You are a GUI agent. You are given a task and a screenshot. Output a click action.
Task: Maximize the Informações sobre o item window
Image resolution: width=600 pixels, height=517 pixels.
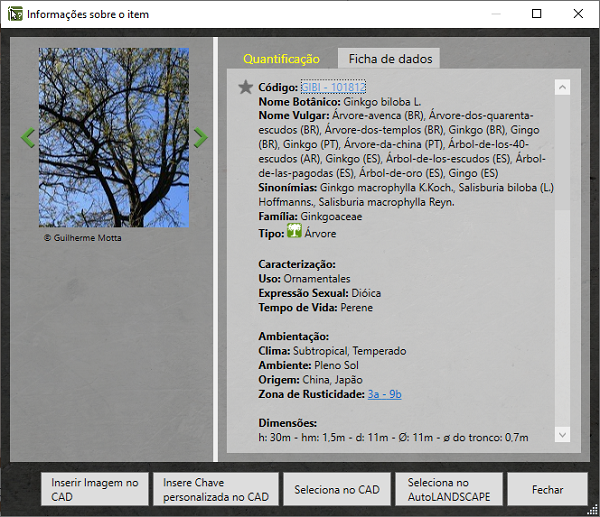(x=536, y=14)
